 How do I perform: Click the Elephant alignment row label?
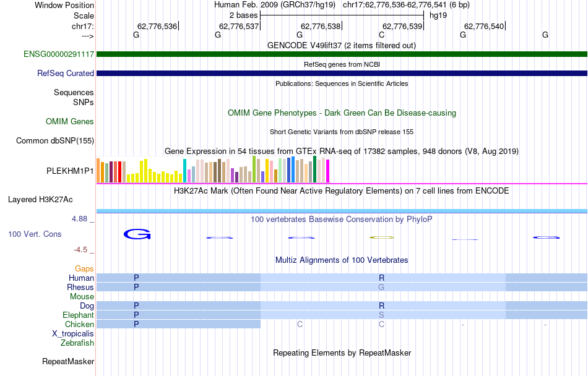pyautogui.click(x=78, y=315)
